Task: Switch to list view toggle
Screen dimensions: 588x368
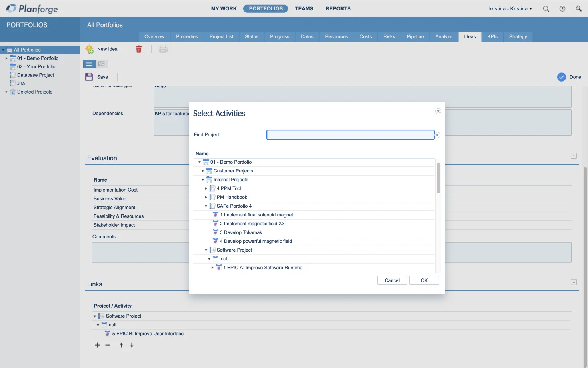Action: tap(89, 64)
